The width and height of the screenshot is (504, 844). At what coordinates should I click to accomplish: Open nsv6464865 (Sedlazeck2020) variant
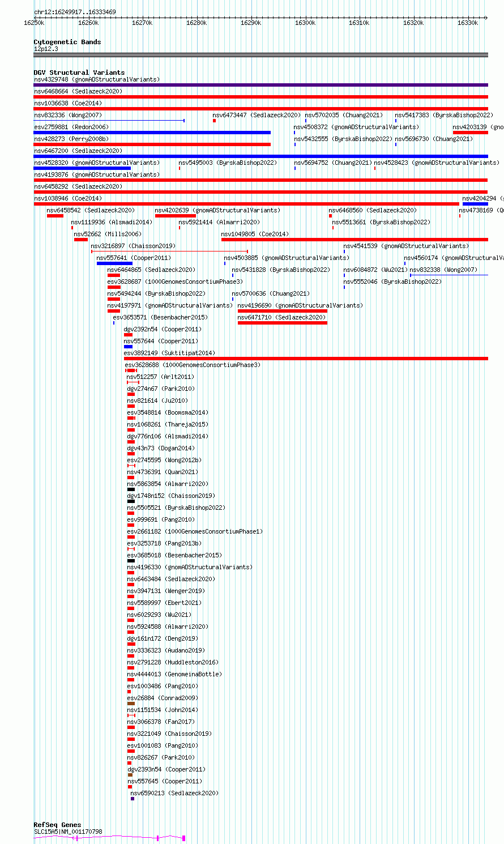click(x=152, y=270)
